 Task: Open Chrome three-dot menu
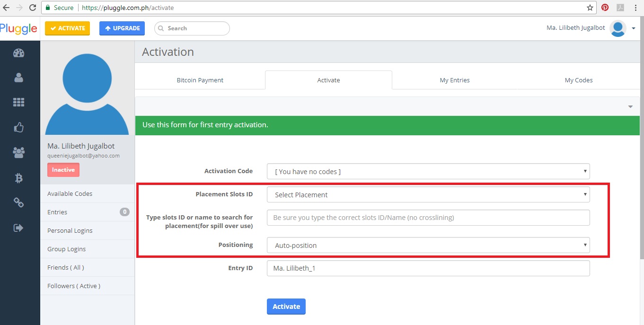pyautogui.click(x=635, y=8)
